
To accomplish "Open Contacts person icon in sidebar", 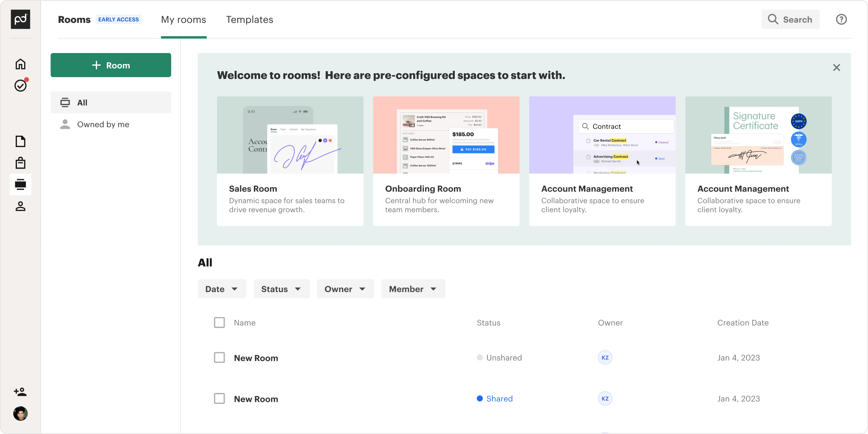I will (x=20, y=206).
